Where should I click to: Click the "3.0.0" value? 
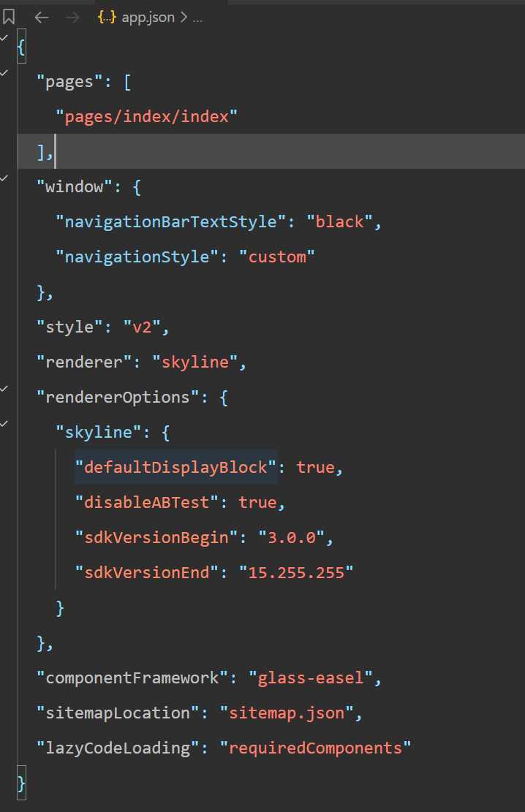tap(291, 537)
